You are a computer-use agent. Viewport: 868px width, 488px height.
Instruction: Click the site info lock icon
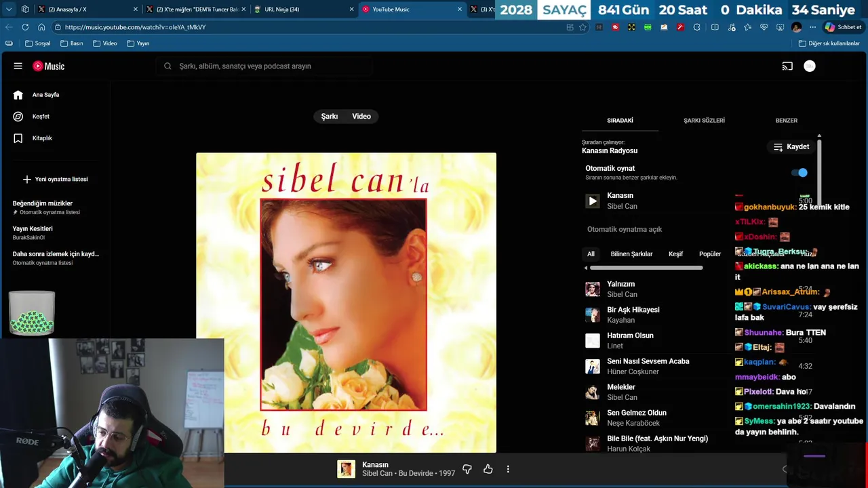(x=58, y=27)
